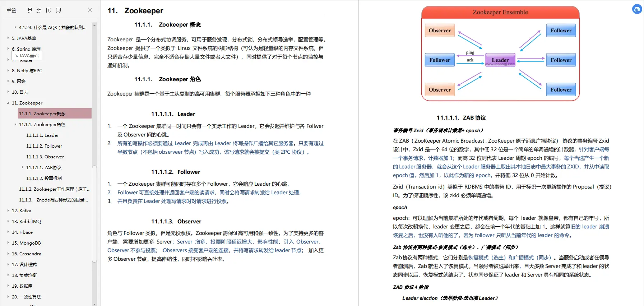Expand the 10. 日志 bookmark arrow
644x306 pixels.
coord(8,92)
